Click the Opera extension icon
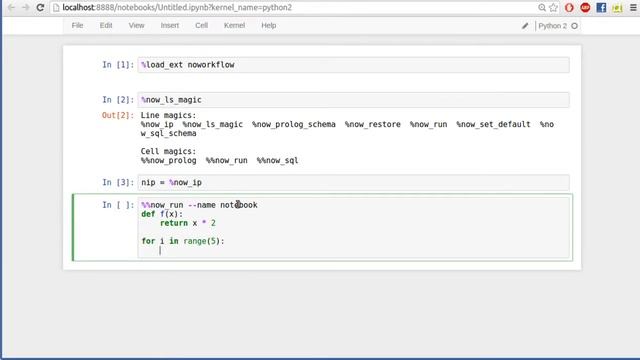This screenshot has width=640, height=360. (x=569, y=7)
